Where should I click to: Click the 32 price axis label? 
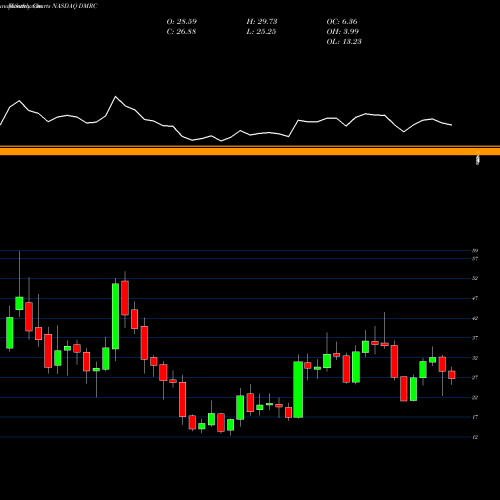click(475, 358)
